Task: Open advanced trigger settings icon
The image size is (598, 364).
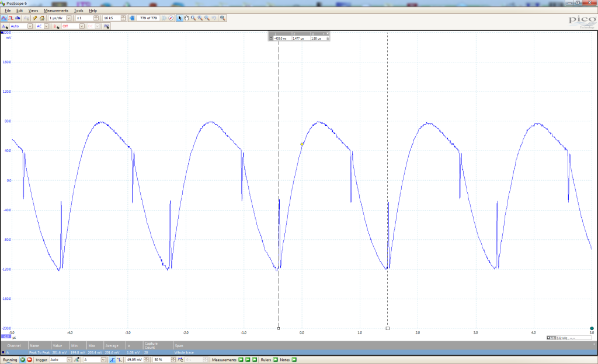Action: tap(77, 360)
